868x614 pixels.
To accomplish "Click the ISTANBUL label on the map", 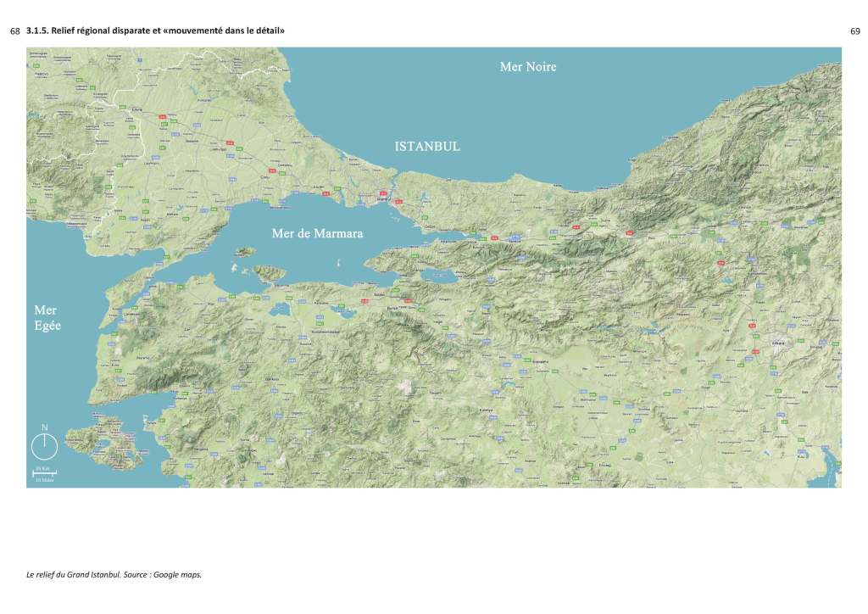I will pos(427,147).
